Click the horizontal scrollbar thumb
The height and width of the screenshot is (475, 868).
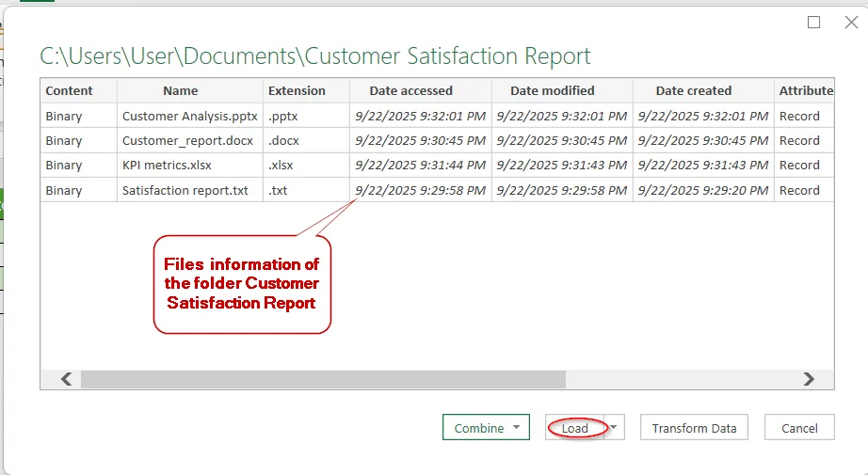(x=323, y=379)
